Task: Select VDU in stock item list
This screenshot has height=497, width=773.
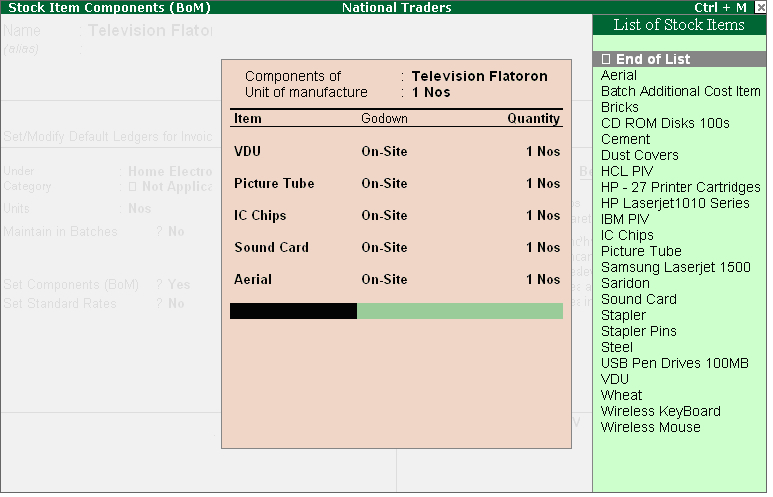Action: 615,379
